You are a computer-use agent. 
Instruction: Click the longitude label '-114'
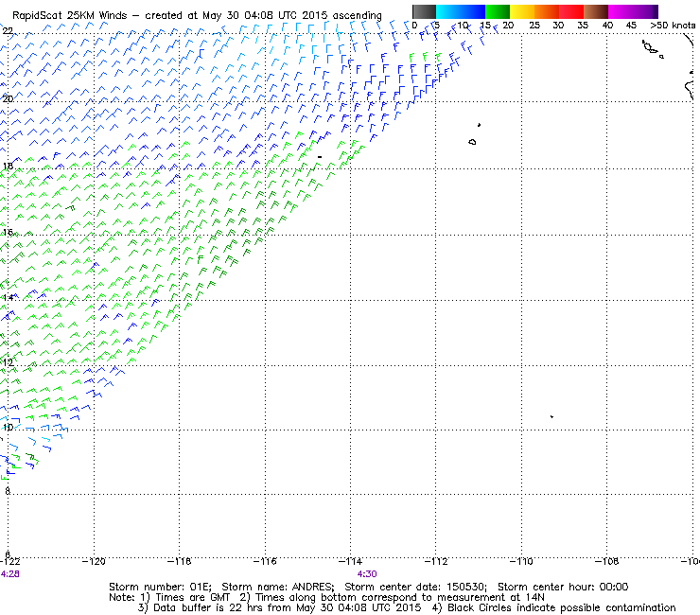pos(350,561)
